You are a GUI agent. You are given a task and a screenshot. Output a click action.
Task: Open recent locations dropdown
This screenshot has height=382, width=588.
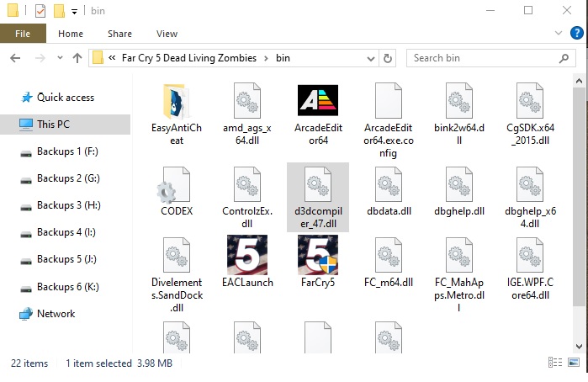pos(60,58)
